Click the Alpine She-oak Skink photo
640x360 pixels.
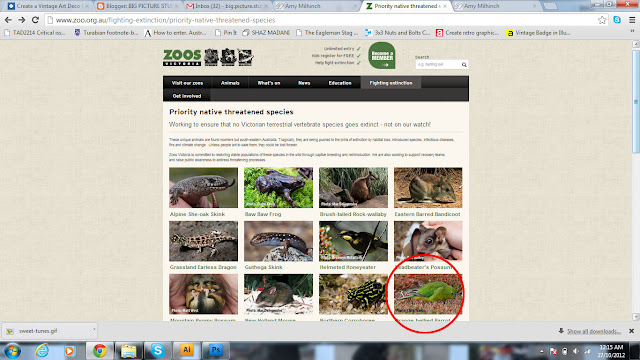coord(203,188)
